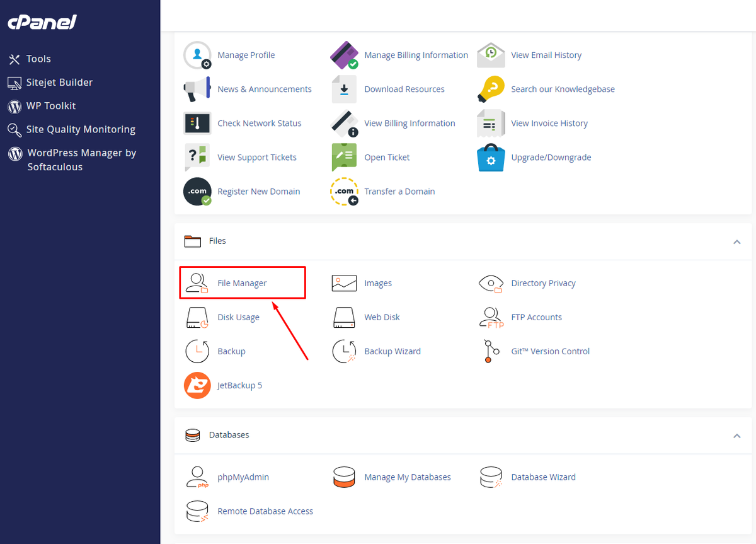Select WP Toolkit in the sidebar

point(51,106)
